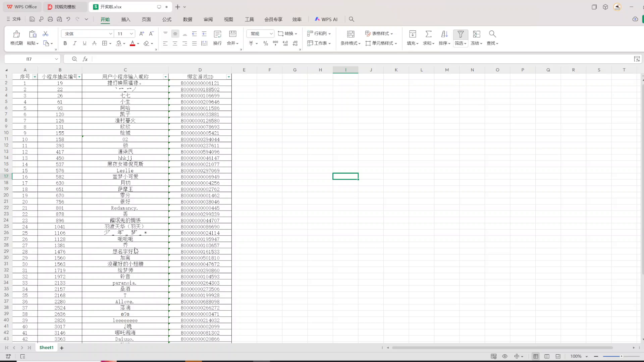644x362 pixels.
Task: Click the Wrap Text (换行) icon
Action: click(217, 34)
